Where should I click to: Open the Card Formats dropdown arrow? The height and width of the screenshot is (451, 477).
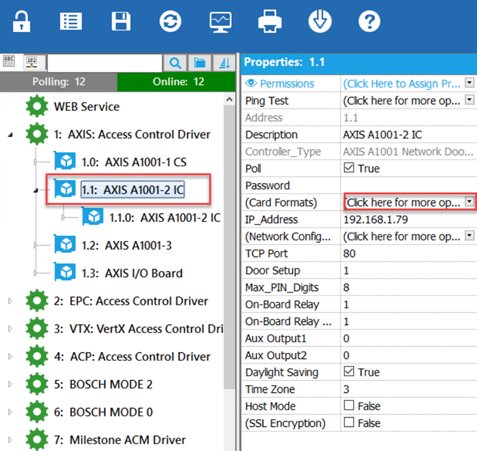pos(469,201)
